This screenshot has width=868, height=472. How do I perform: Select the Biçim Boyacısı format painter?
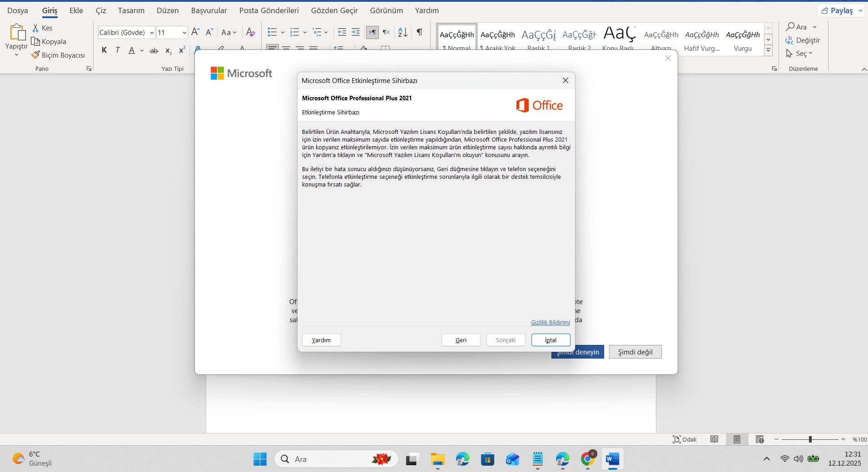tap(58, 55)
